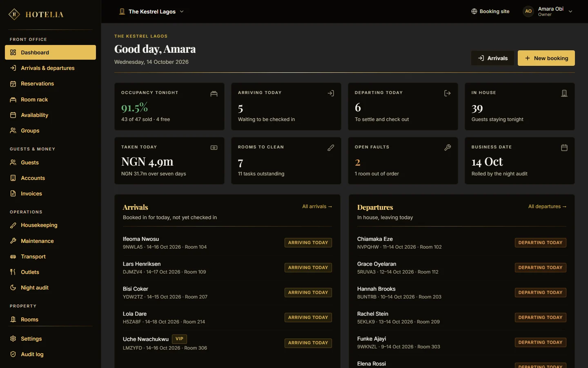Click the Settings gear icon
588x368 pixels.
pyautogui.click(x=13, y=339)
